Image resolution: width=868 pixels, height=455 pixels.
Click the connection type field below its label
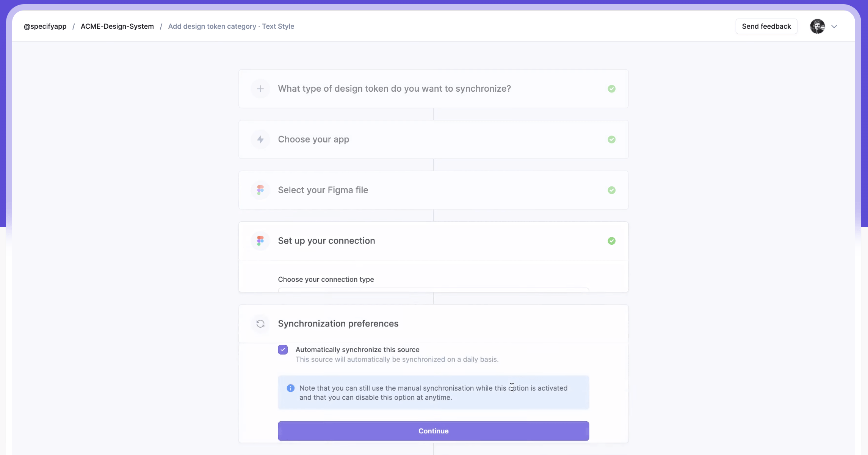(x=434, y=290)
